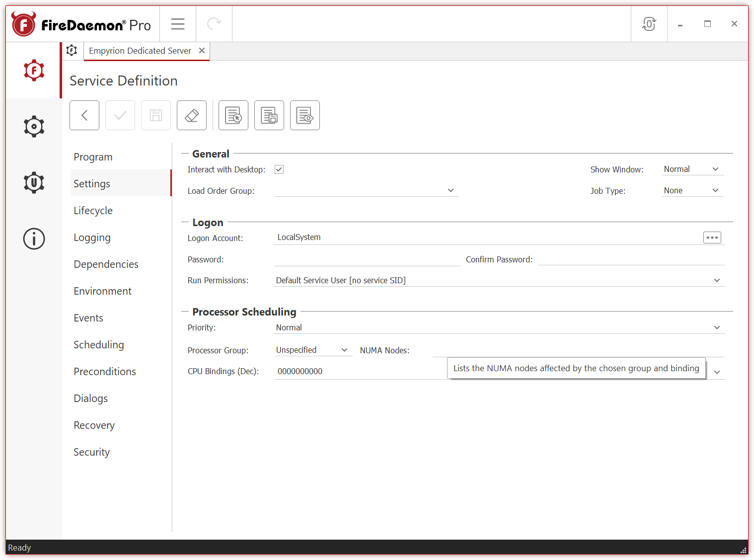This screenshot has height=560, width=754.
Task: Open the hamburger menu
Action: [x=178, y=24]
